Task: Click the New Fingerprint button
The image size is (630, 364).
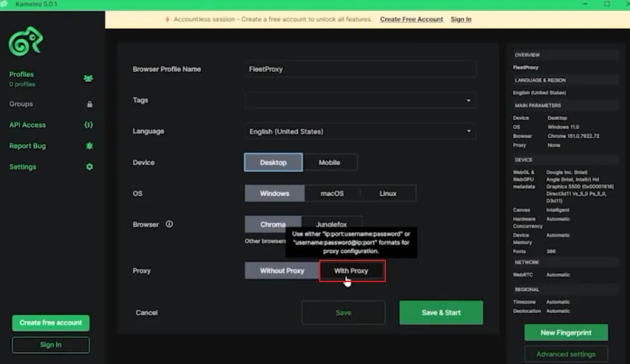Action: click(566, 332)
